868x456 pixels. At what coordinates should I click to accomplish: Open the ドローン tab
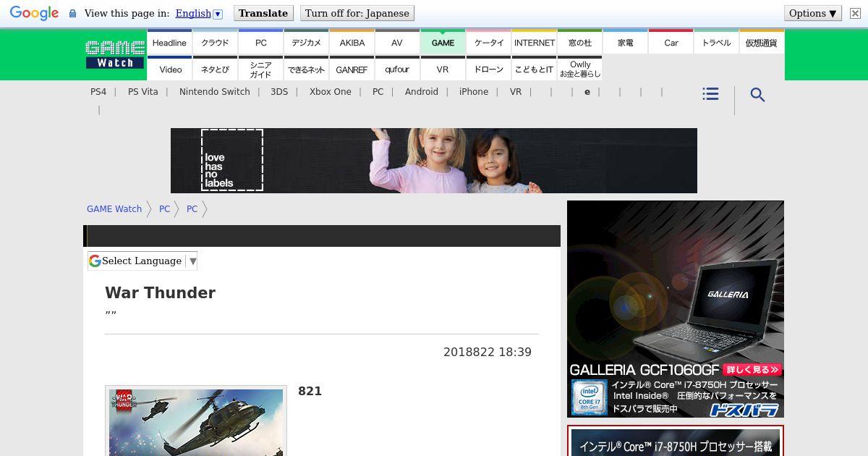[x=488, y=69]
